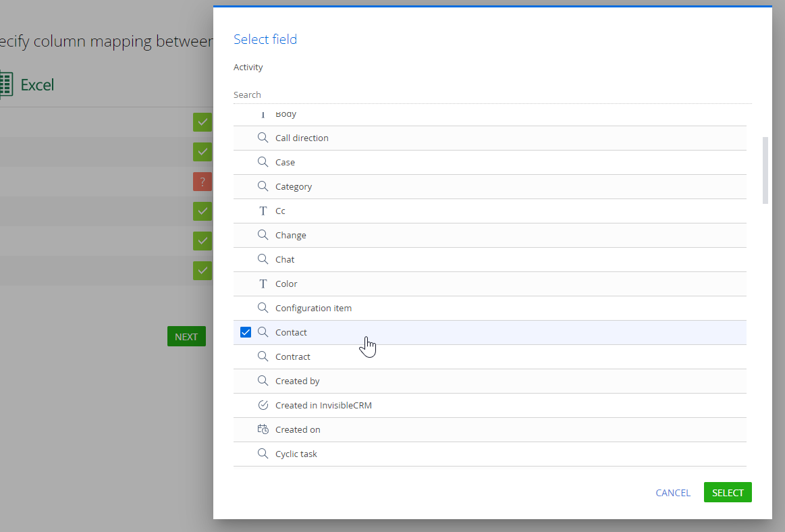Choose the Contract field
This screenshot has width=785, height=532.
(x=489, y=356)
